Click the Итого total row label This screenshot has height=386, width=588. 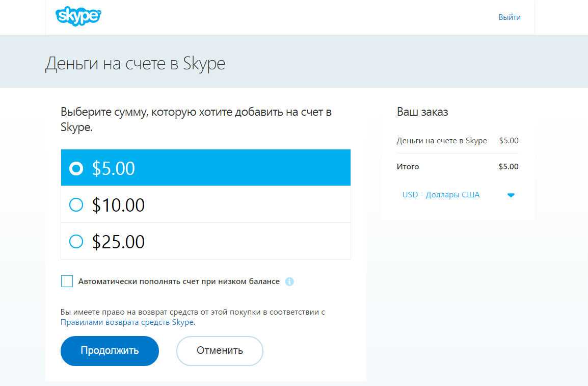pos(408,167)
